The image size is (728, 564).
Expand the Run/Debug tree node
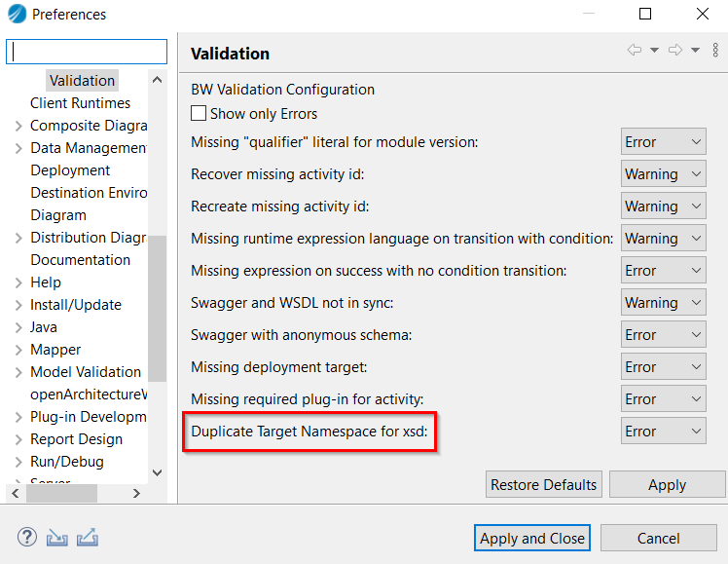click(18, 462)
